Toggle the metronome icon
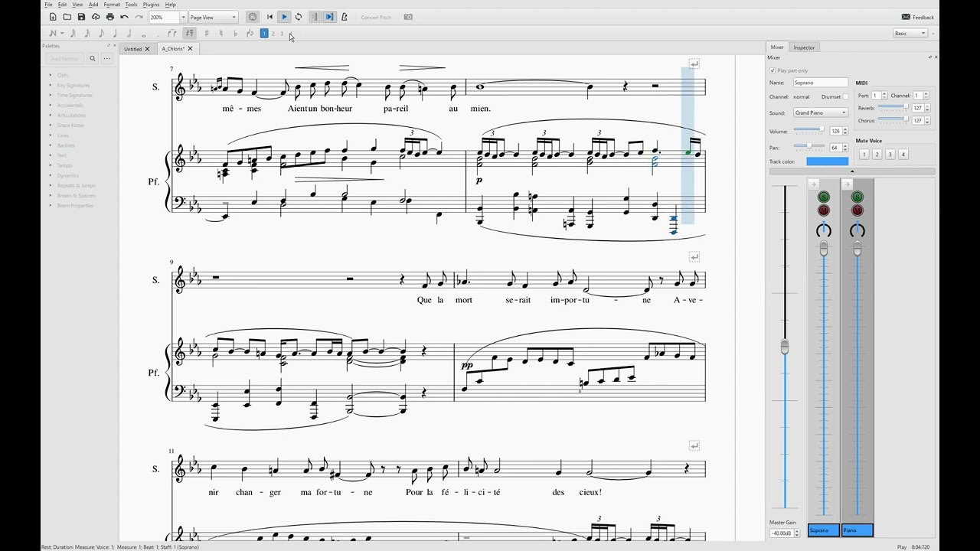The image size is (980, 551). click(x=344, y=17)
